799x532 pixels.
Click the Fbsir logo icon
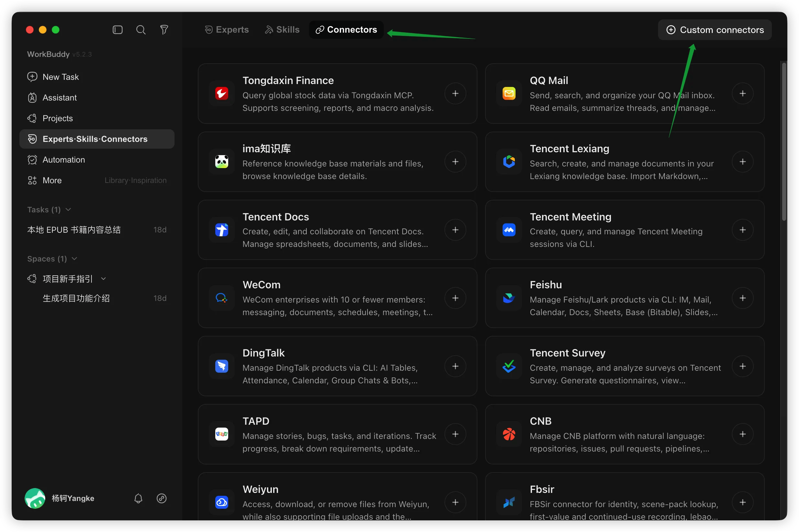coord(509,502)
